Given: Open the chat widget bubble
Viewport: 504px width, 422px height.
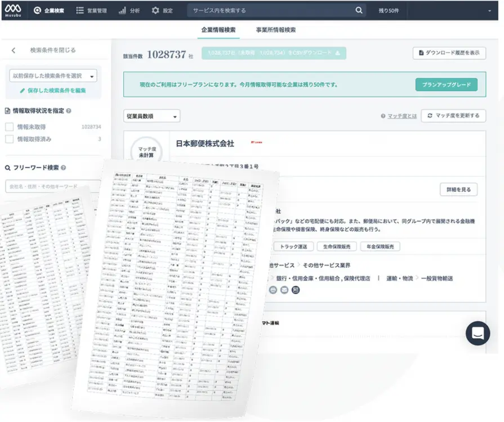Looking at the screenshot, I should pyautogui.click(x=478, y=333).
